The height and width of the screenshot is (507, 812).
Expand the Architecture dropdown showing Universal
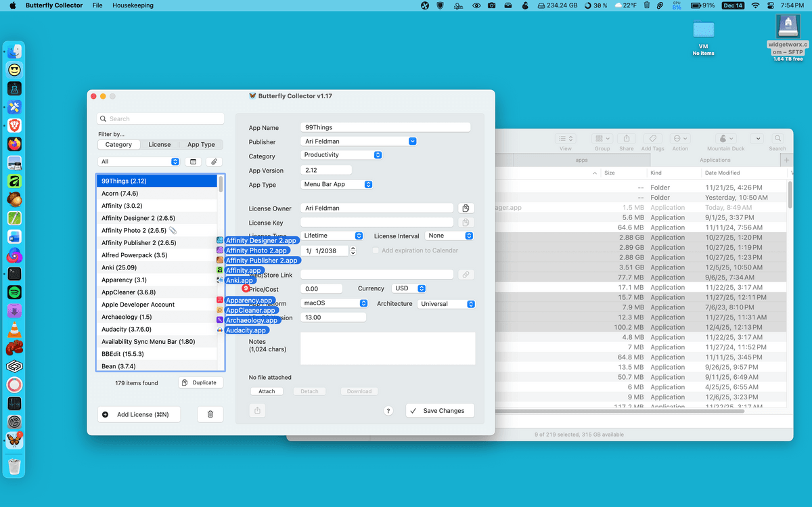446,304
